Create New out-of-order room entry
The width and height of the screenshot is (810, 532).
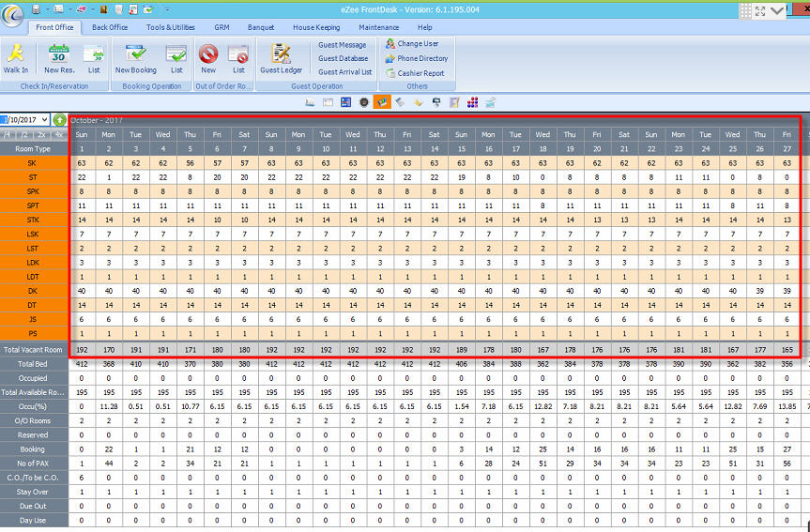pyautogui.click(x=208, y=58)
